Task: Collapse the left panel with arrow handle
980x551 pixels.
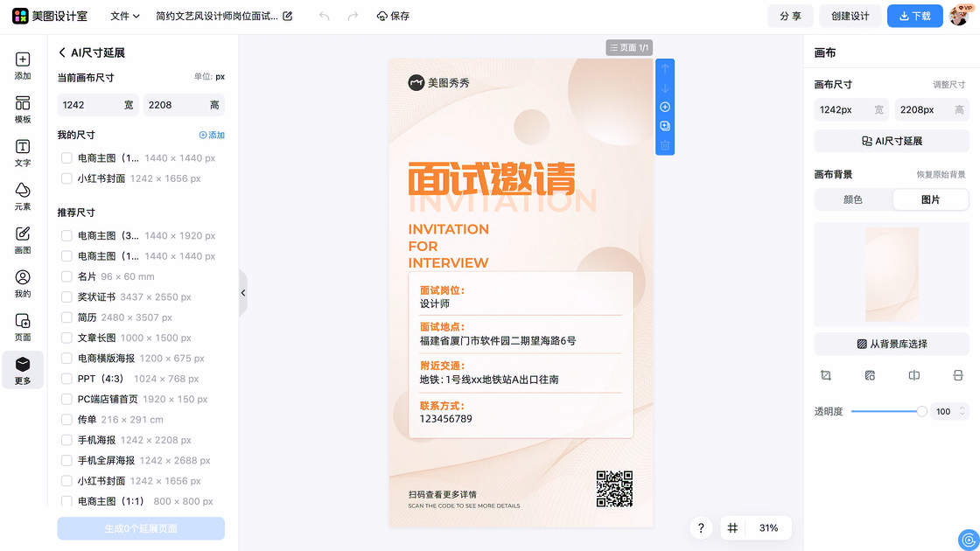Action: (243, 293)
